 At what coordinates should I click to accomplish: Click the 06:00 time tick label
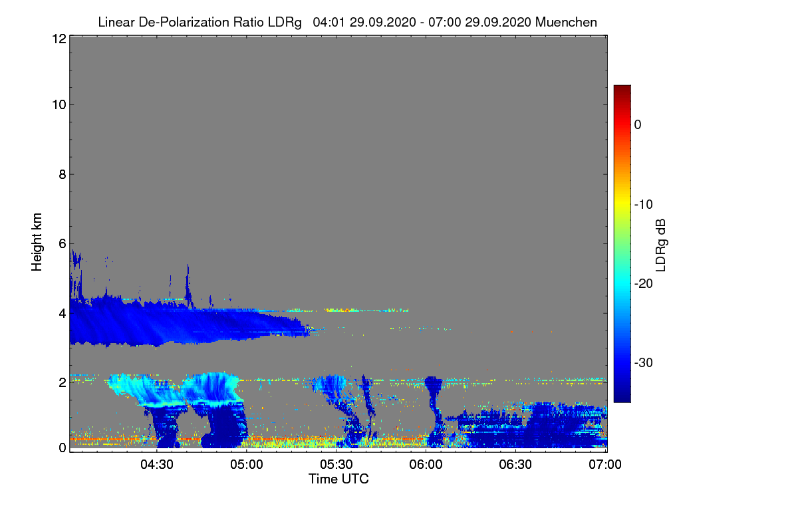(426, 464)
